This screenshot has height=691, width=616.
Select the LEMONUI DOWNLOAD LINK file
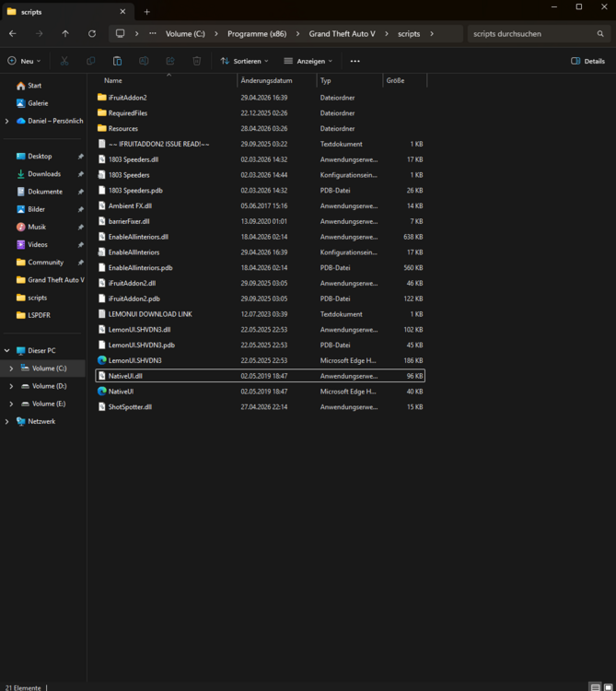point(260,314)
